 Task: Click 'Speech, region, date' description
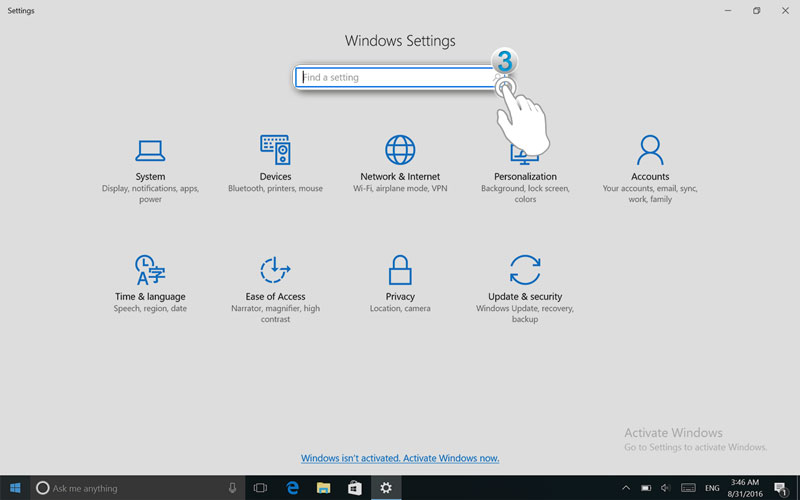(x=150, y=308)
